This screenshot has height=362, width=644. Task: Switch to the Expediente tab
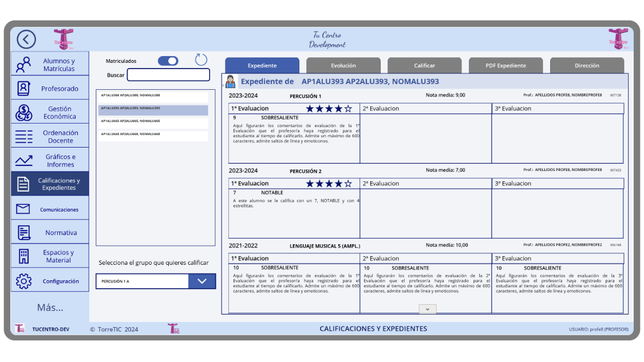coord(262,65)
